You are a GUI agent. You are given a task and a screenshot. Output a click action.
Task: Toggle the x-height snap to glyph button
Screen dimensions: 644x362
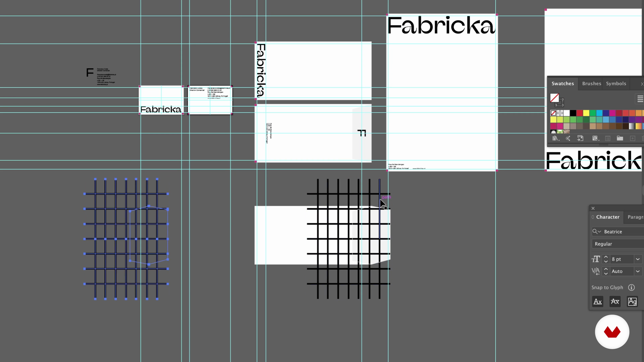pos(615,301)
